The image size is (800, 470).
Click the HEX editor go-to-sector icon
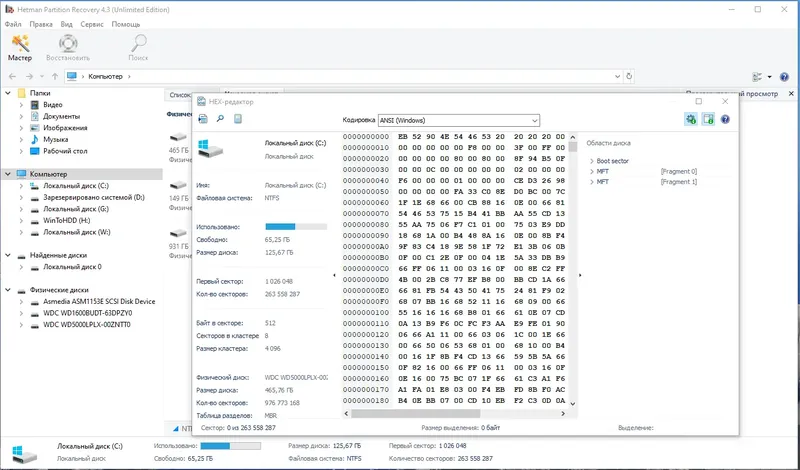pos(203,119)
